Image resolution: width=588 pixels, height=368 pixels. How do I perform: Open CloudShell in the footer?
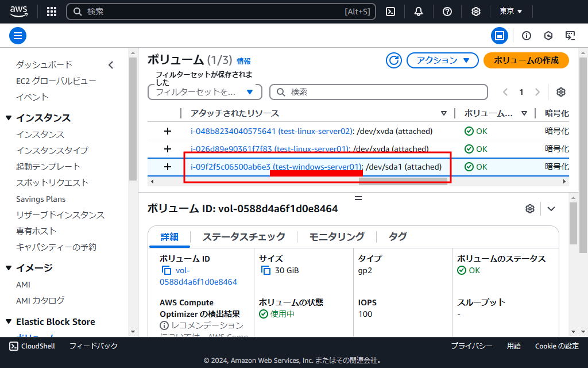[x=32, y=346]
